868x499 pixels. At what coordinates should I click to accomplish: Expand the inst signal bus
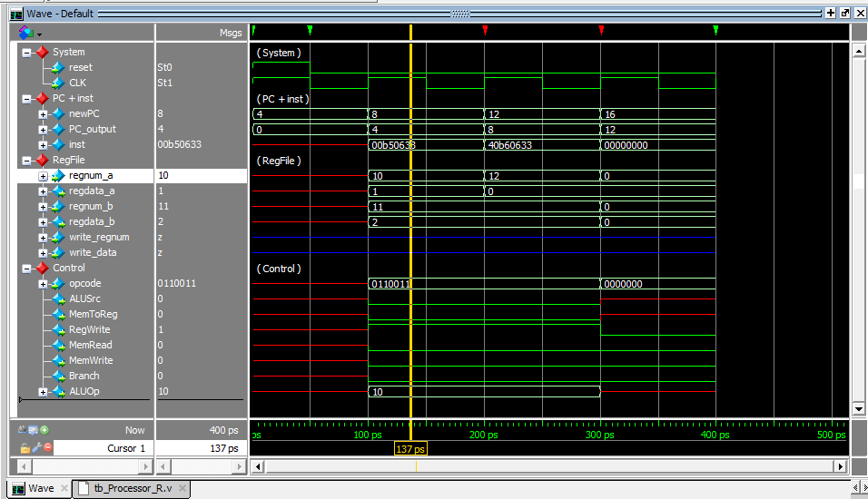(x=43, y=145)
